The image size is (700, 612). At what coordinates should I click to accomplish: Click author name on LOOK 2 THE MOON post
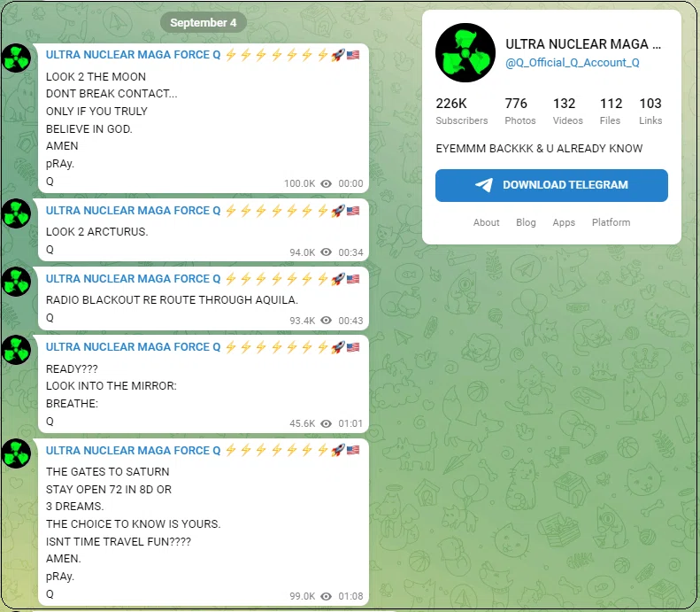pyautogui.click(x=203, y=55)
